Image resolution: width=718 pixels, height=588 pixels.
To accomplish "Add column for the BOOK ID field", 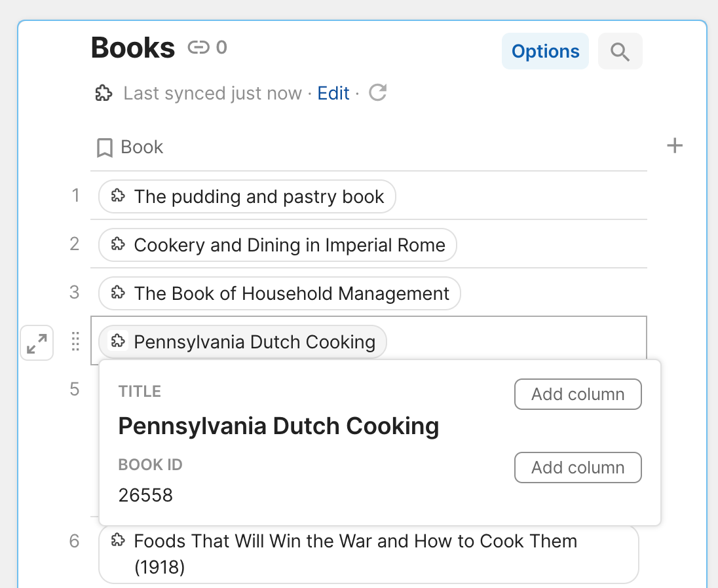I will pos(578,468).
